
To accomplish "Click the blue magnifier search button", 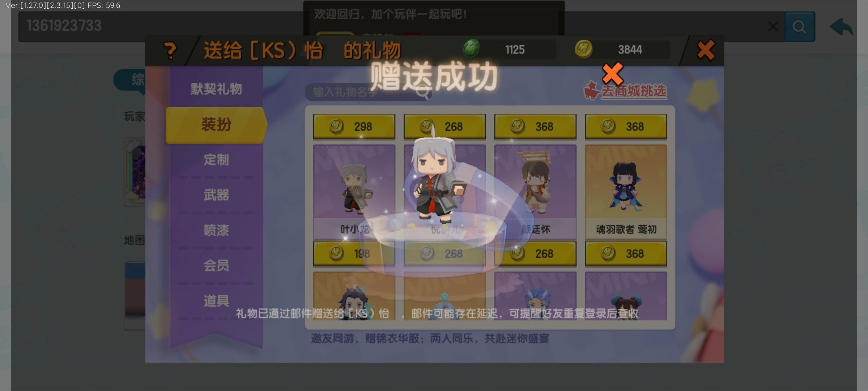I will pyautogui.click(x=799, y=26).
